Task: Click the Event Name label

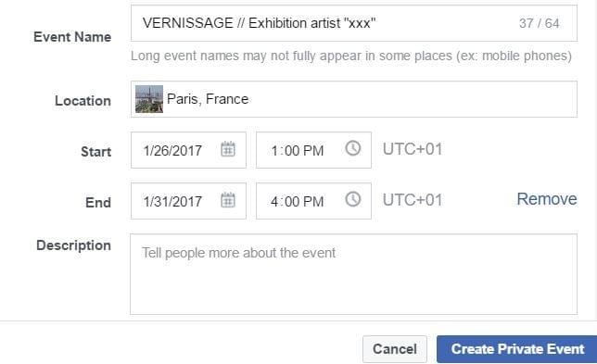Action: point(72,37)
